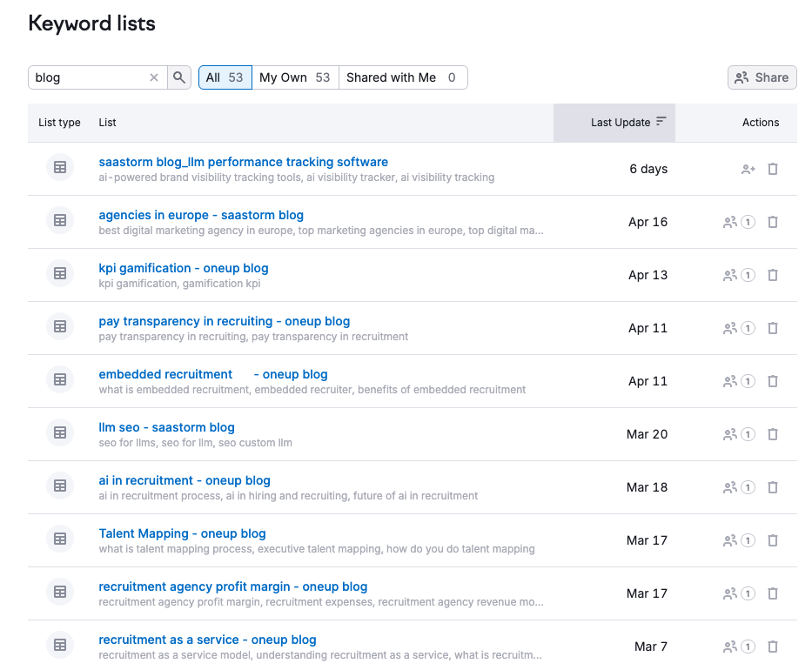This screenshot has width=812, height=670.
Task: Delete recruitment as a service list
Action: tap(773, 647)
